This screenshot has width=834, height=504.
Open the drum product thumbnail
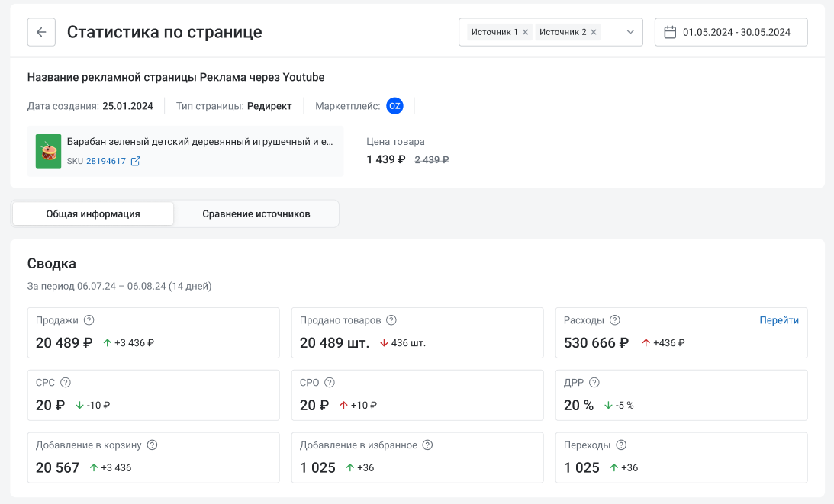point(48,151)
